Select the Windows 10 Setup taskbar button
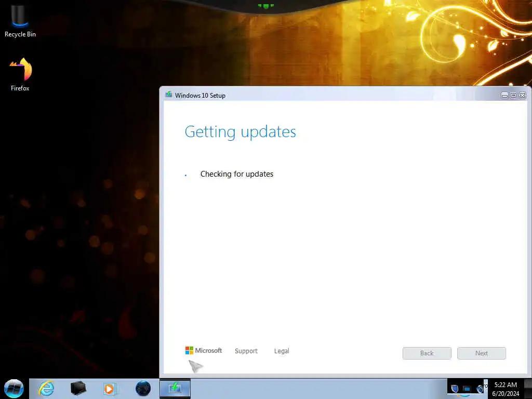The image size is (532, 399). click(175, 388)
